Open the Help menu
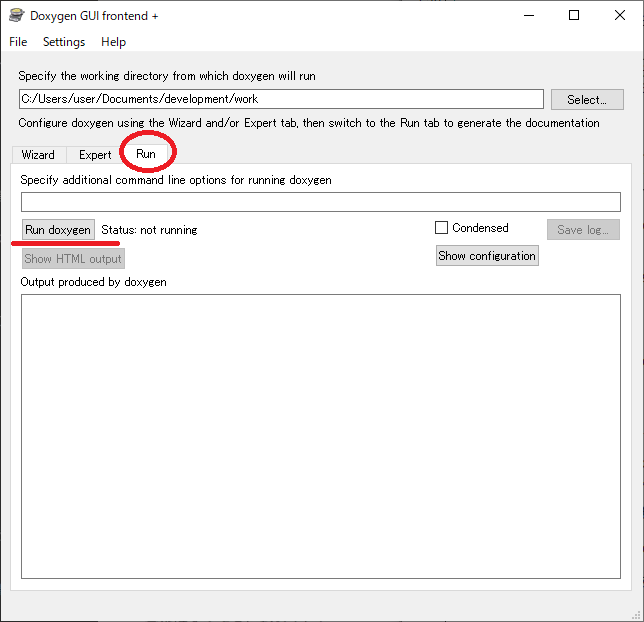The width and height of the screenshot is (644, 622). (x=113, y=42)
